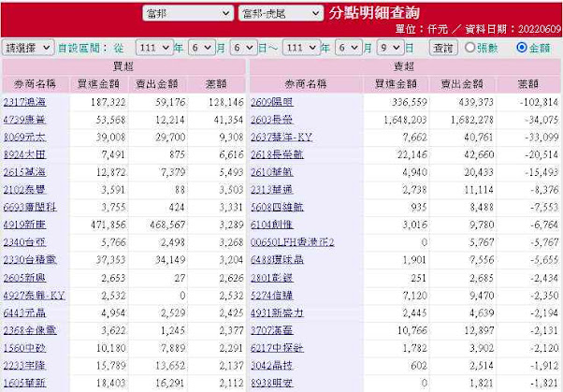Screen dimensions: 563x392
Task: Click the 資料日期：20220609 text
Action: pyautogui.click(x=513, y=29)
